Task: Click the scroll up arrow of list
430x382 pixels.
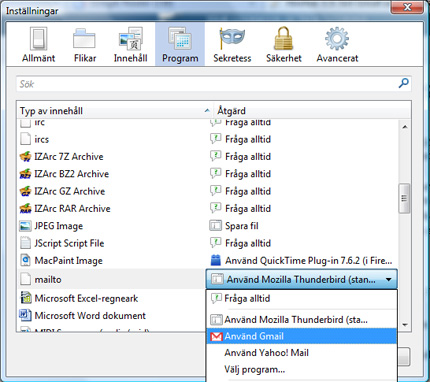Action: (x=405, y=127)
